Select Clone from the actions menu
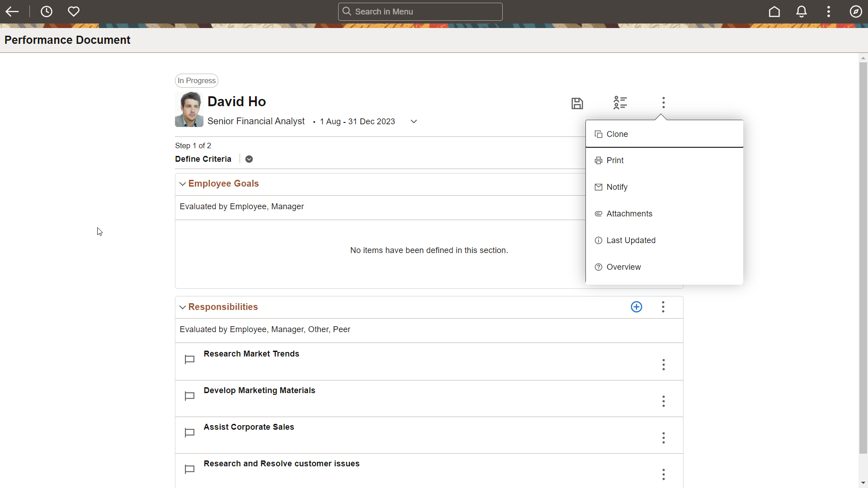This screenshot has height=488, width=868. 617,134
